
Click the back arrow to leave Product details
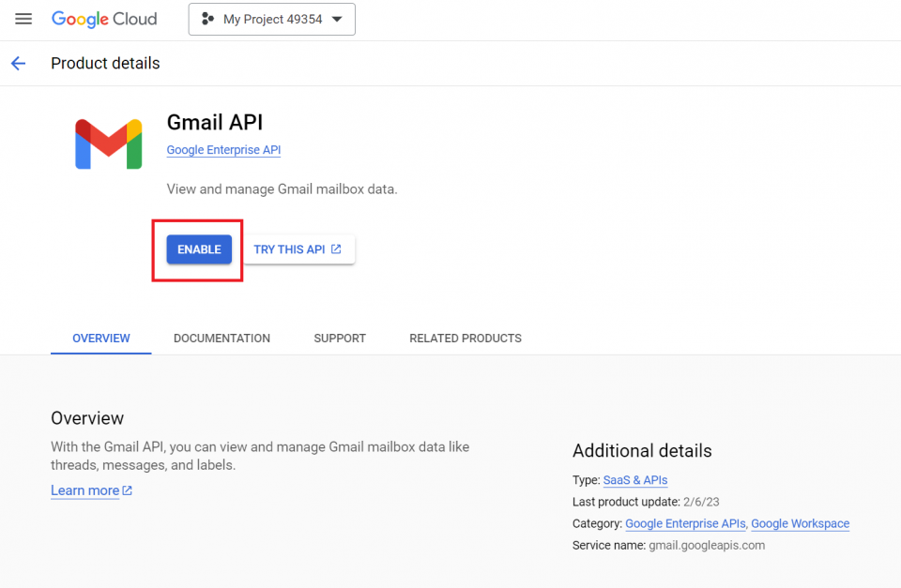[19, 63]
